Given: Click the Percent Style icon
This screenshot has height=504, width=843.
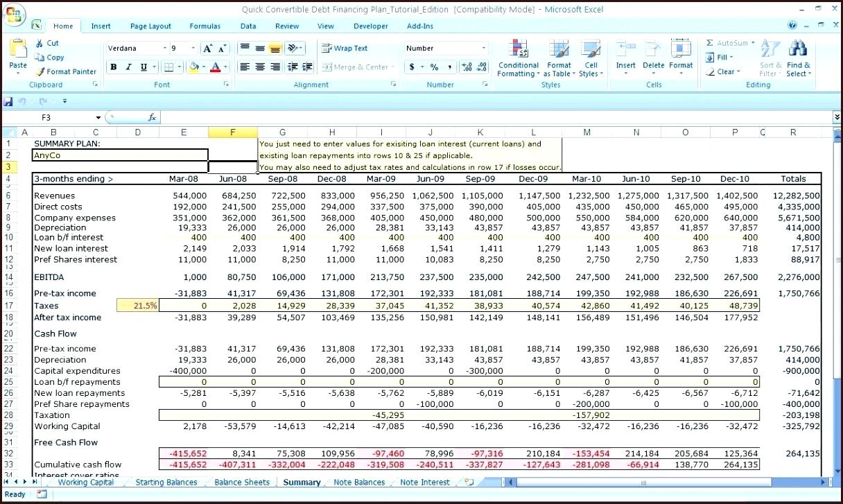Looking at the screenshot, I should (434, 67).
